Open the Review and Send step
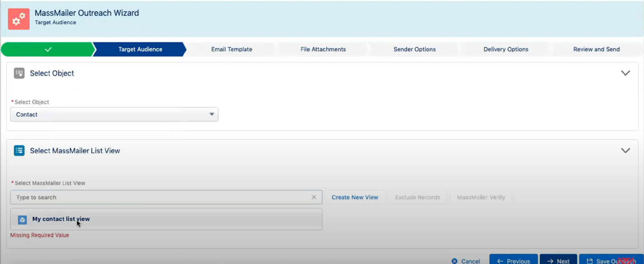The image size is (644, 264). [596, 49]
